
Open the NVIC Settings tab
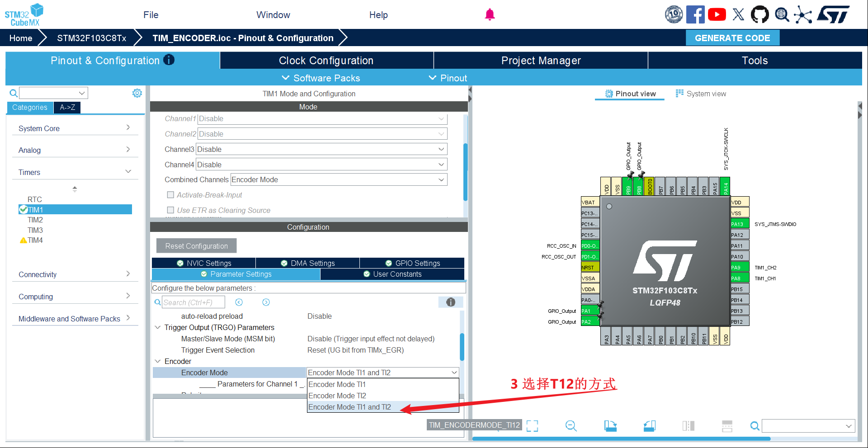click(204, 263)
